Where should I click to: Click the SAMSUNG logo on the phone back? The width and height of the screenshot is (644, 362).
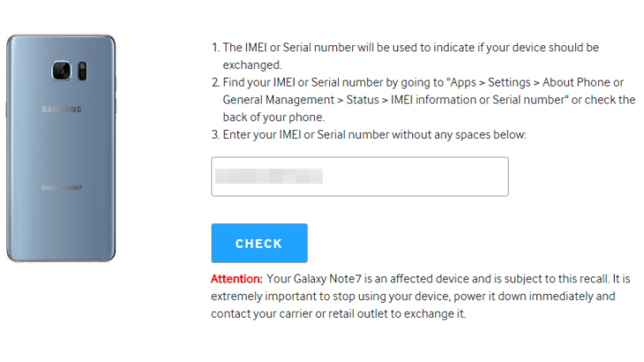[x=60, y=110]
